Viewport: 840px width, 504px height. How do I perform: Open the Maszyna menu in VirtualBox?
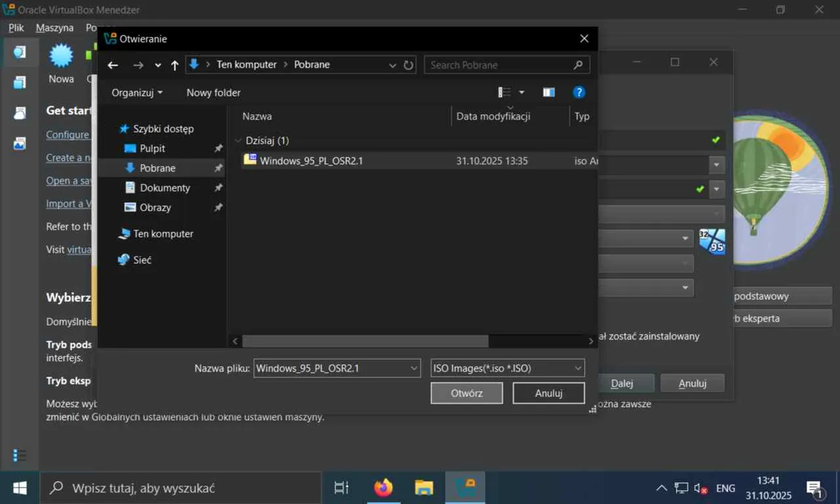(54, 28)
